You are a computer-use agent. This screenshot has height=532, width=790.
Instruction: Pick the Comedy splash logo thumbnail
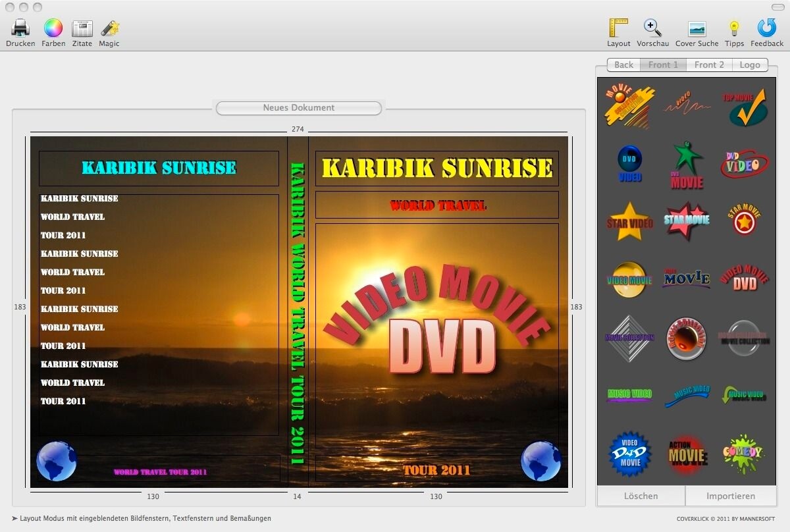point(743,454)
